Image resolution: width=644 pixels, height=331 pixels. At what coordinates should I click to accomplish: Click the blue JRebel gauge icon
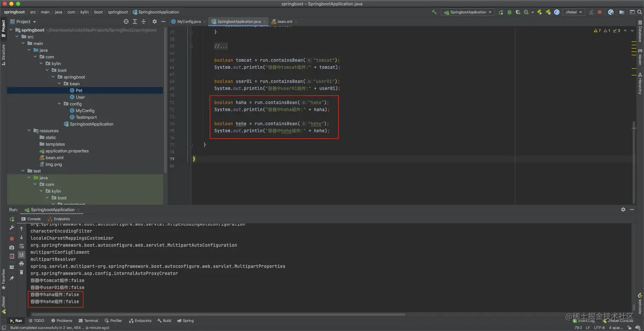click(557, 12)
